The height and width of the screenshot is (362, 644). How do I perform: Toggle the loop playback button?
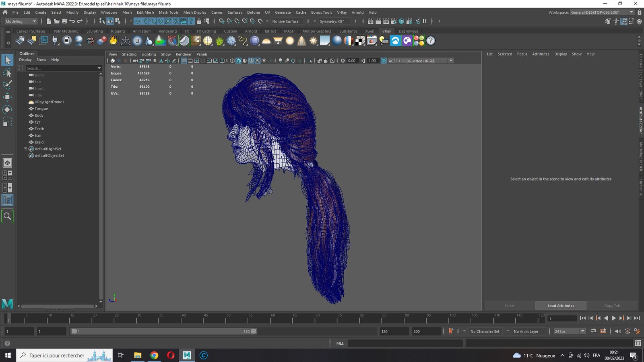(593, 331)
